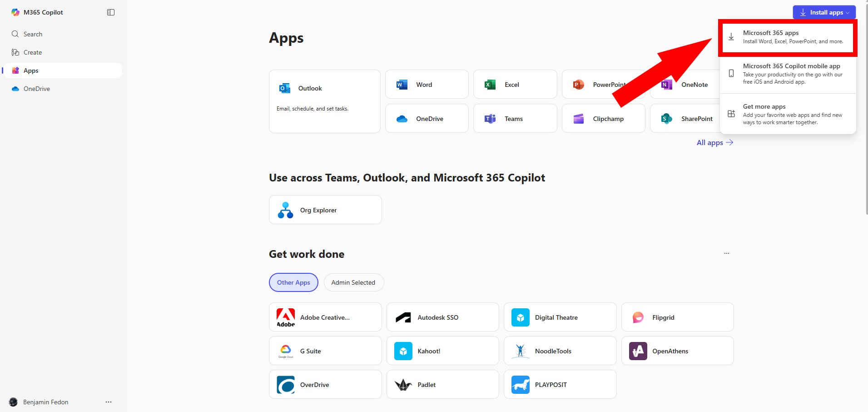Click the Flipgrid label text
The image size is (868, 412).
[x=663, y=317]
